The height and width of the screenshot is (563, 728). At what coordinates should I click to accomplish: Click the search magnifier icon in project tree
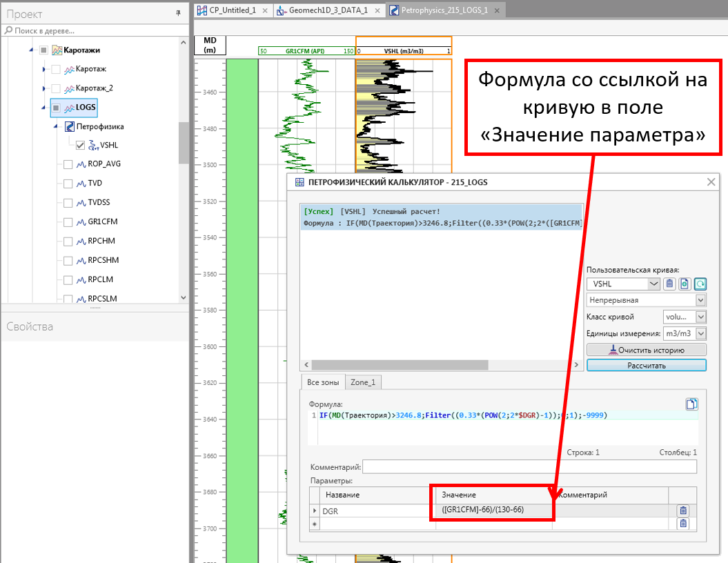coord(8,30)
